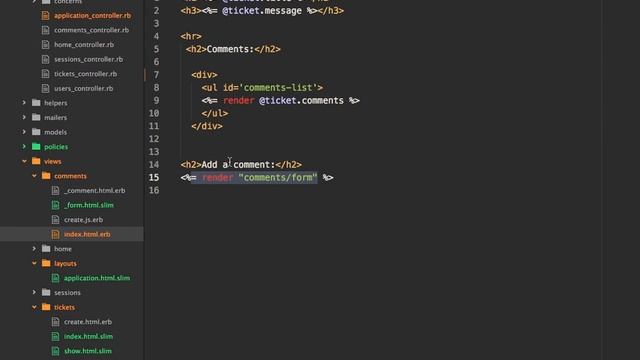Click the home folder icon

click(46, 248)
